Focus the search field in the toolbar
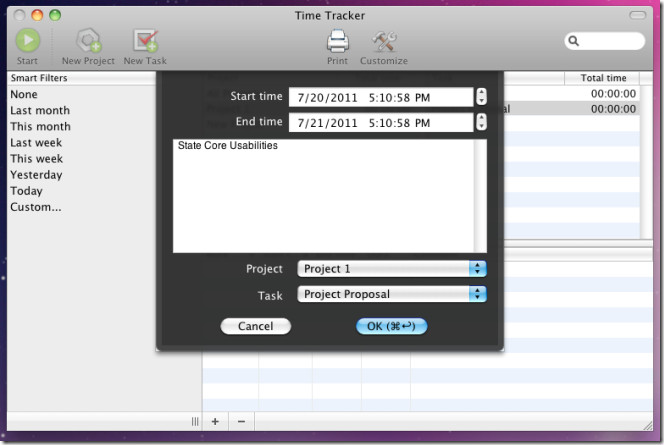The image size is (664, 445). tap(605, 41)
